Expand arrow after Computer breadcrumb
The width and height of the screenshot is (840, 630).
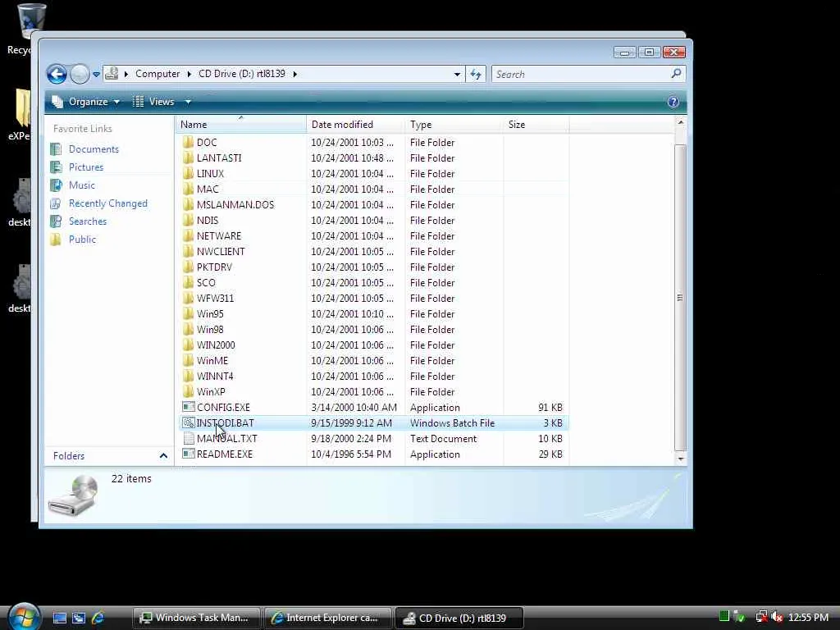pos(189,74)
